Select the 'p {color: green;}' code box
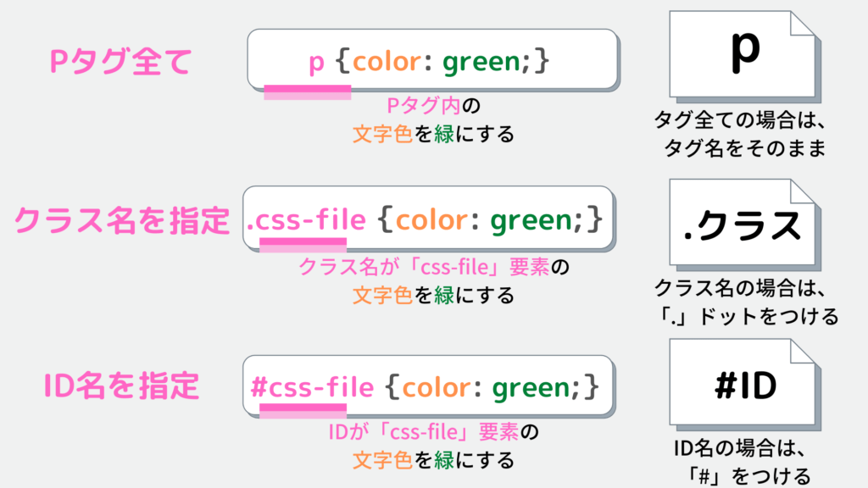 click(x=433, y=60)
